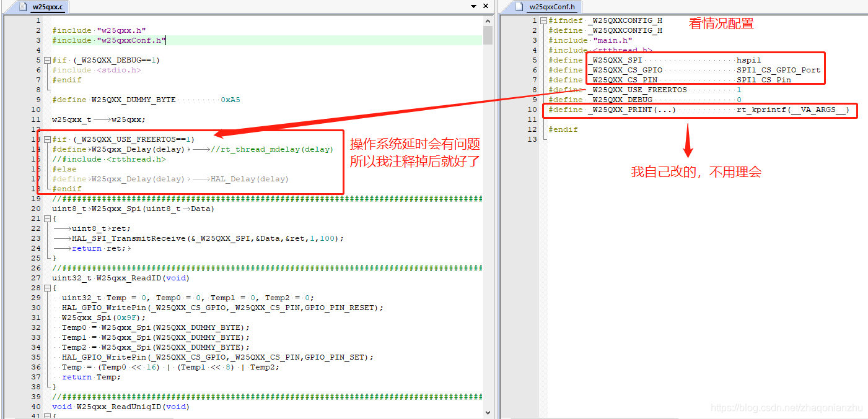
Task: Click the 'uint32_t Temp = 0, Temp0 = 0' line
Action: 188,298
